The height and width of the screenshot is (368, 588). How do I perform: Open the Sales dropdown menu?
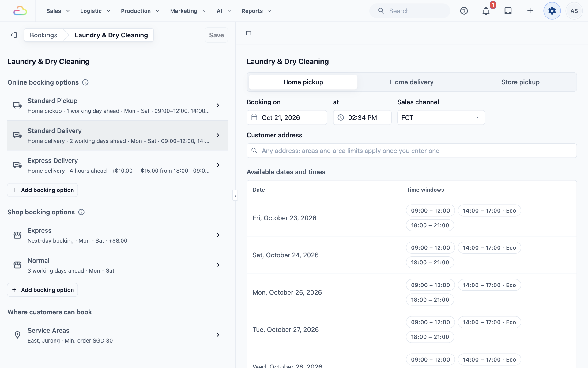tap(58, 11)
